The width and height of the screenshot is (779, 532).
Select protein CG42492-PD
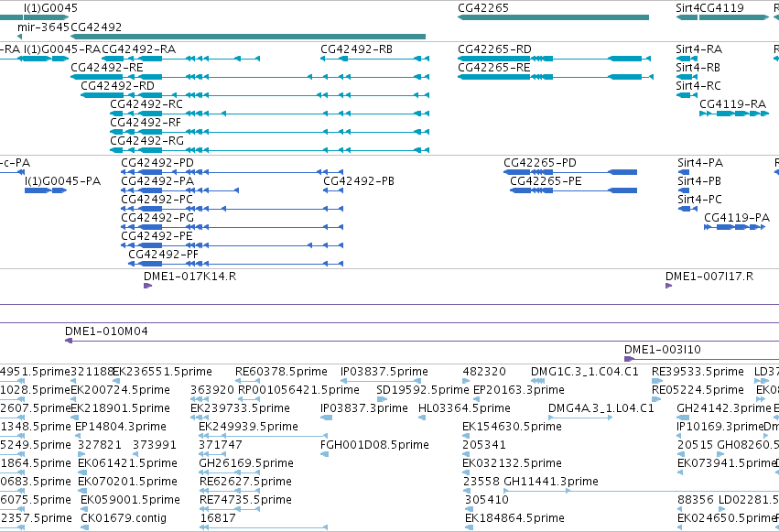232,172
